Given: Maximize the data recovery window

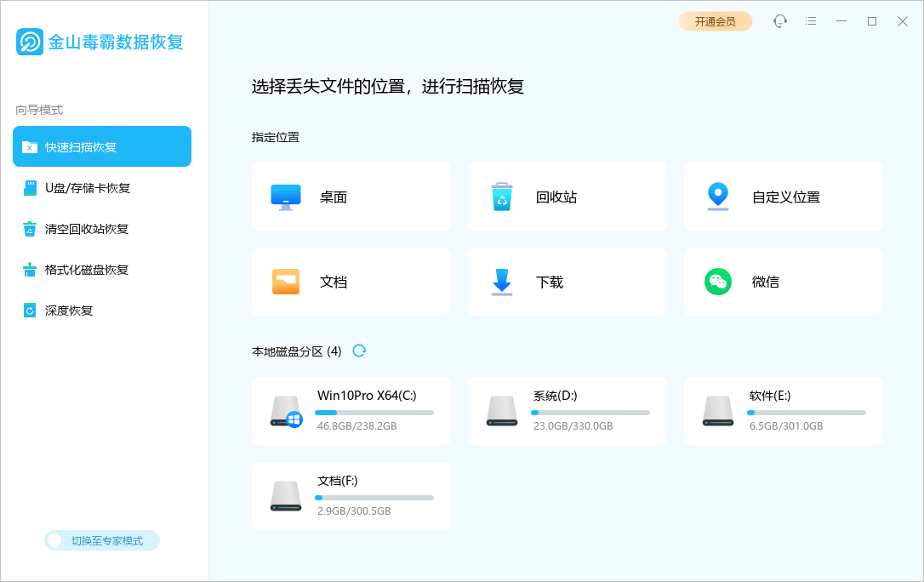Looking at the screenshot, I should (872, 21).
